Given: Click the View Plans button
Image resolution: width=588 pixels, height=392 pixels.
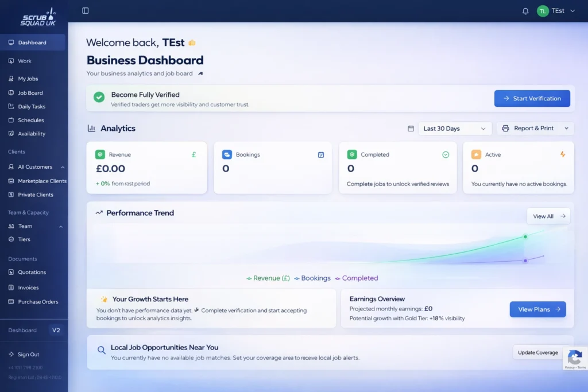Looking at the screenshot, I should tap(537, 309).
